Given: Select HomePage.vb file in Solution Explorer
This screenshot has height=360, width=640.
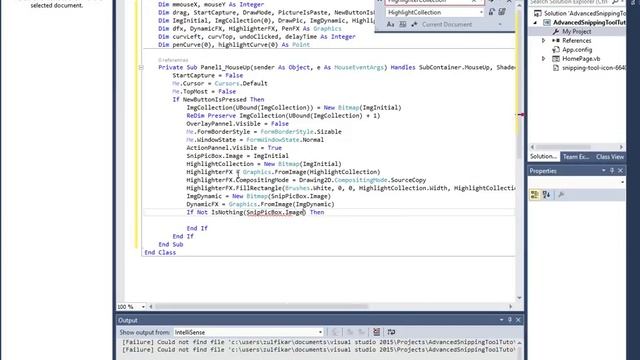Looking at the screenshot, I should [581, 59].
